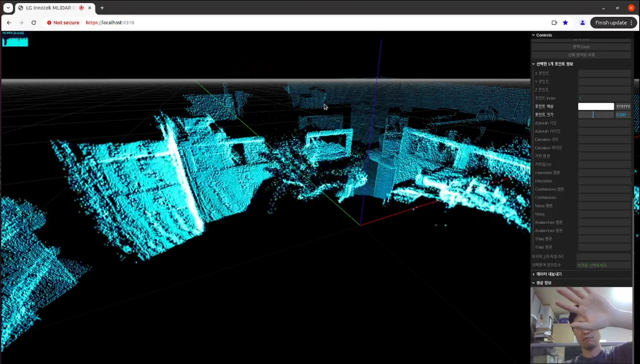Click the webcam video preview
This screenshot has width=640, height=364.
(x=581, y=325)
